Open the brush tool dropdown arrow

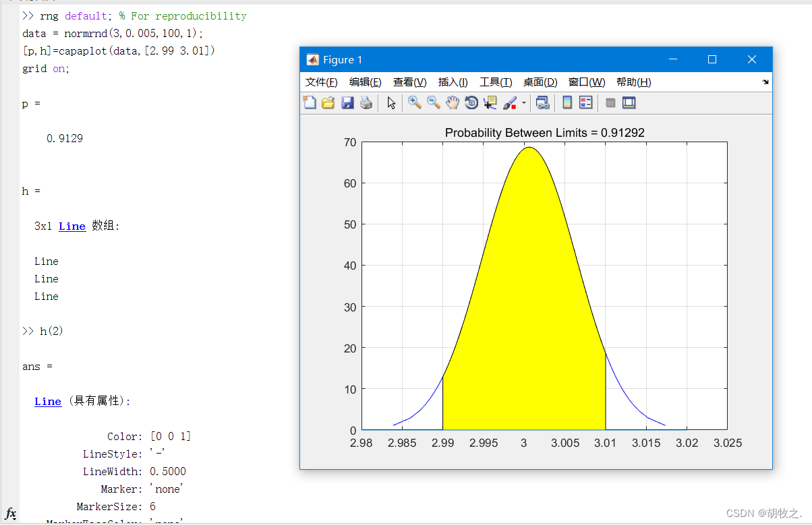pos(523,102)
